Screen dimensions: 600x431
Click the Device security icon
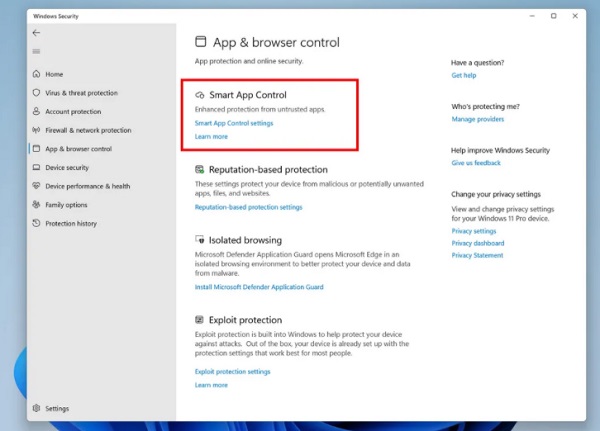[37, 168]
